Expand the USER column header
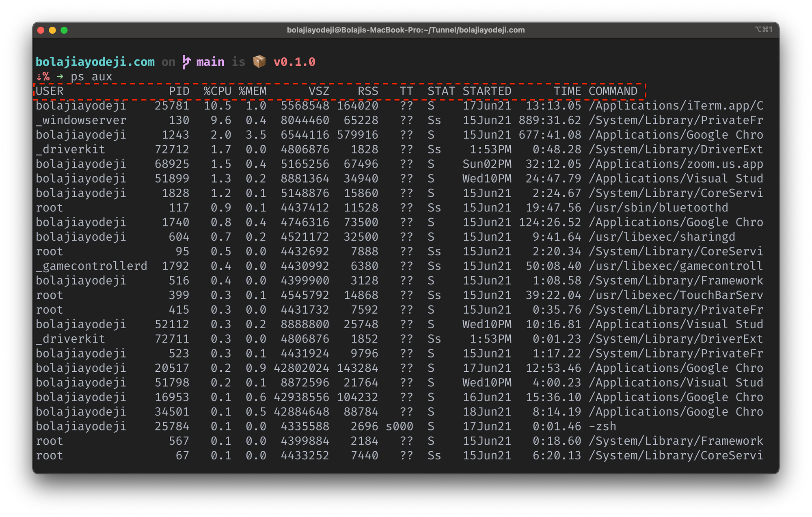812x517 pixels. pyautogui.click(x=50, y=91)
